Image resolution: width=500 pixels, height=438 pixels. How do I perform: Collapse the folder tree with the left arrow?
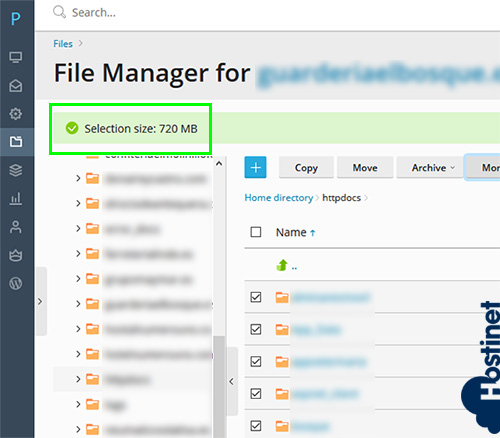232,382
